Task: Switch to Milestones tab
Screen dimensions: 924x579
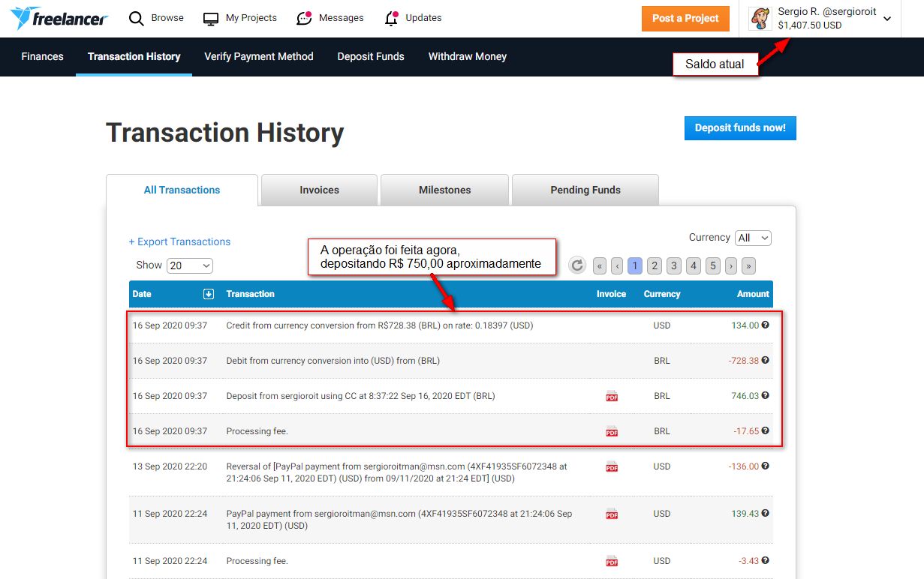Action: [444, 190]
